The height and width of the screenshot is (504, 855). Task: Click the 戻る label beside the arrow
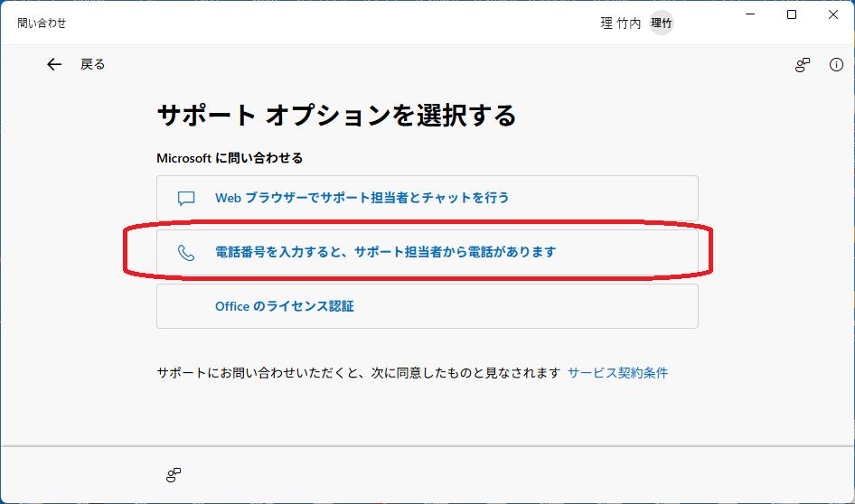[92, 64]
